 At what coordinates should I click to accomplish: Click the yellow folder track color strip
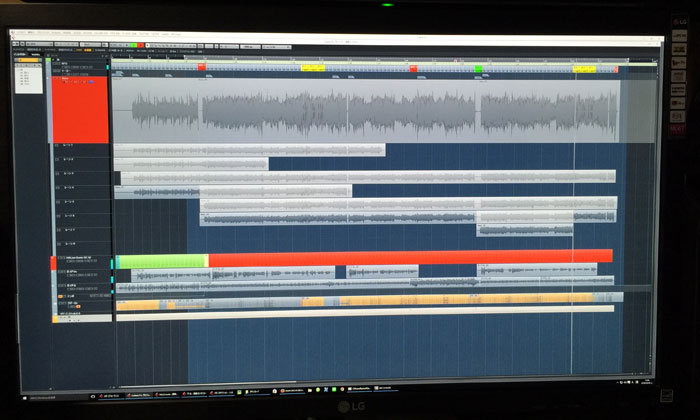click(55, 319)
